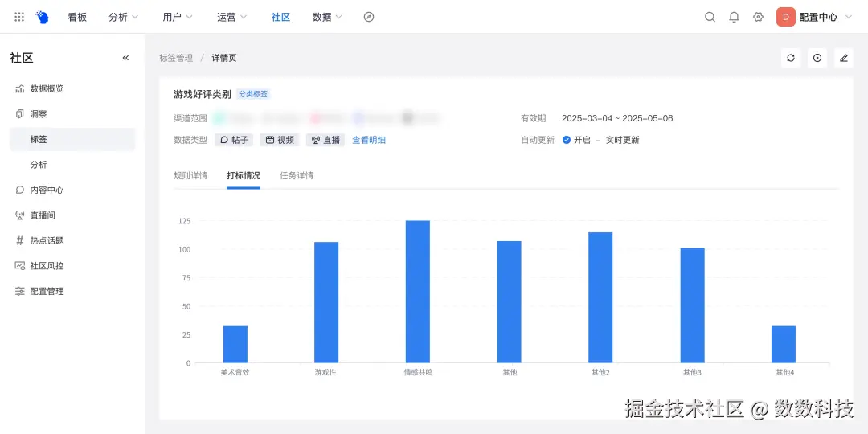Click the search magnifier icon
The image size is (868, 434).
tap(710, 17)
